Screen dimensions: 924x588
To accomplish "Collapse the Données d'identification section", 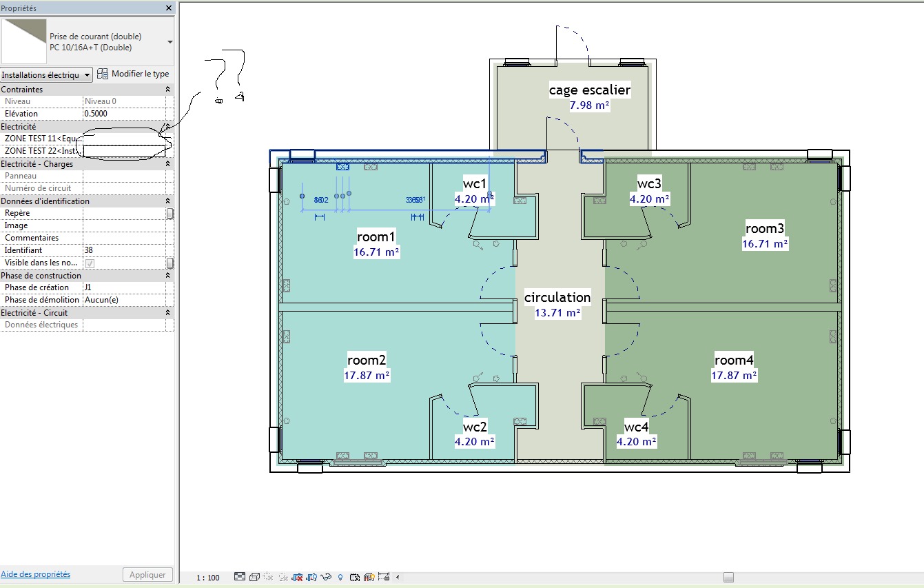I will (167, 201).
